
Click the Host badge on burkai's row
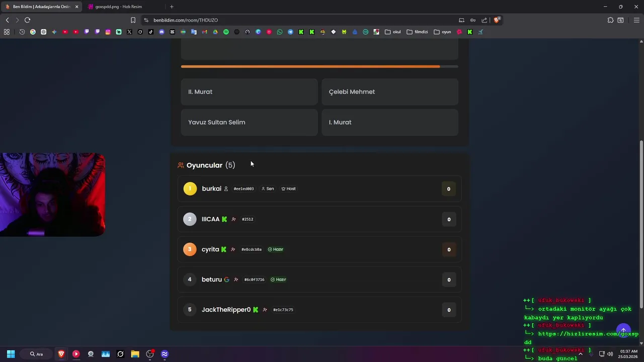click(x=288, y=189)
